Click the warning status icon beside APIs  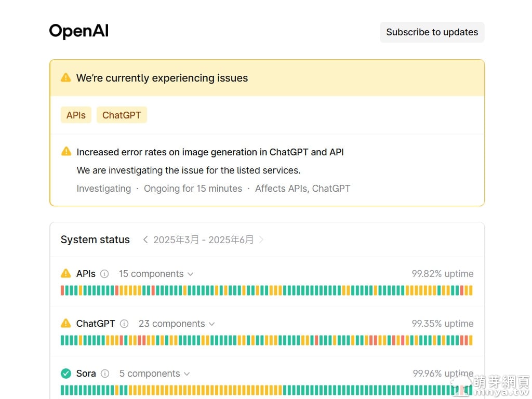pos(66,274)
